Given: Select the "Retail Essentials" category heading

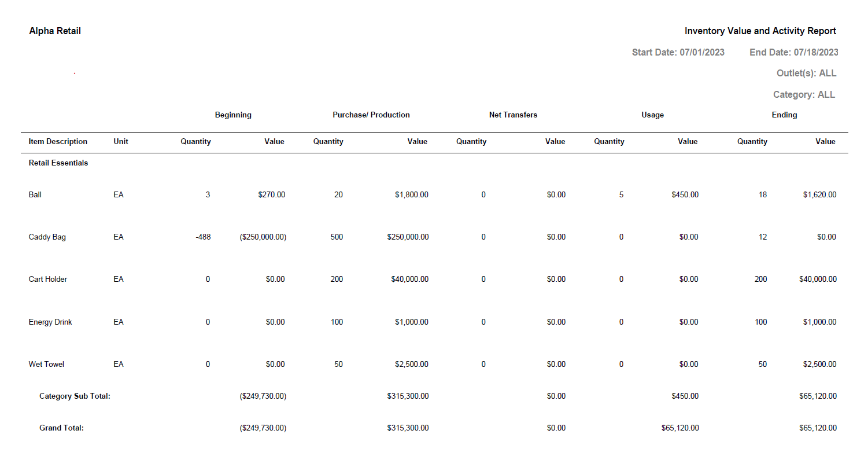Looking at the screenshot, I should click(58, 163).
